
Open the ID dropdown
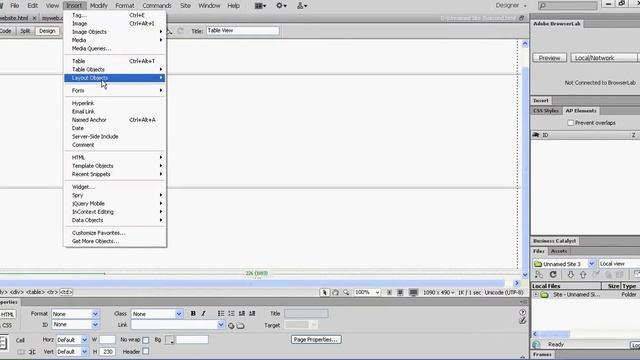[75, 324]
